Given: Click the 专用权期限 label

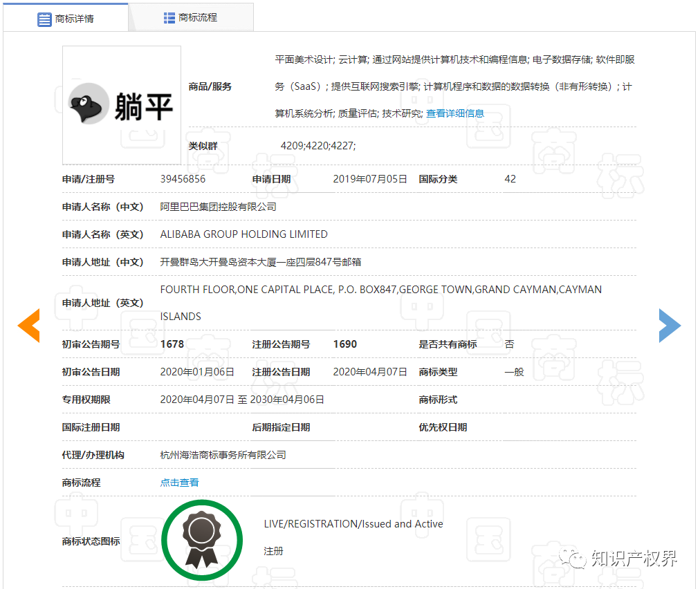Looking at the screenshot, I should click(86, 400).
